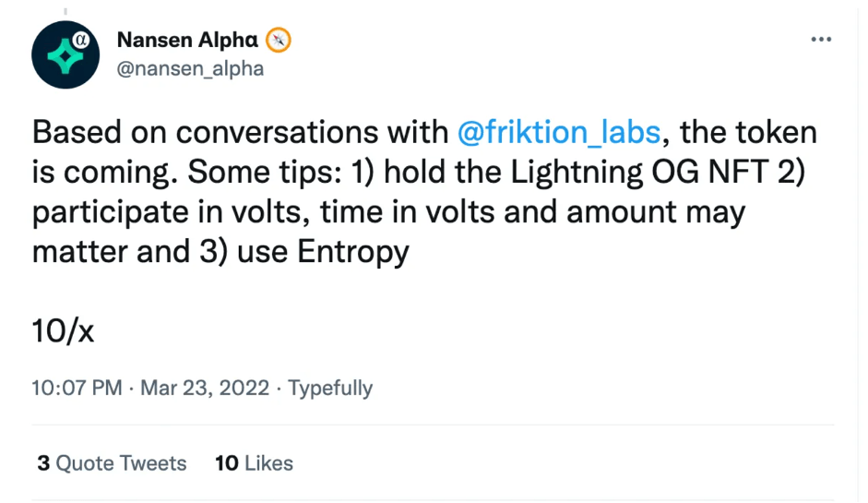Click the number 10 before Likes

pyautogui.click(x=226, y=462)
